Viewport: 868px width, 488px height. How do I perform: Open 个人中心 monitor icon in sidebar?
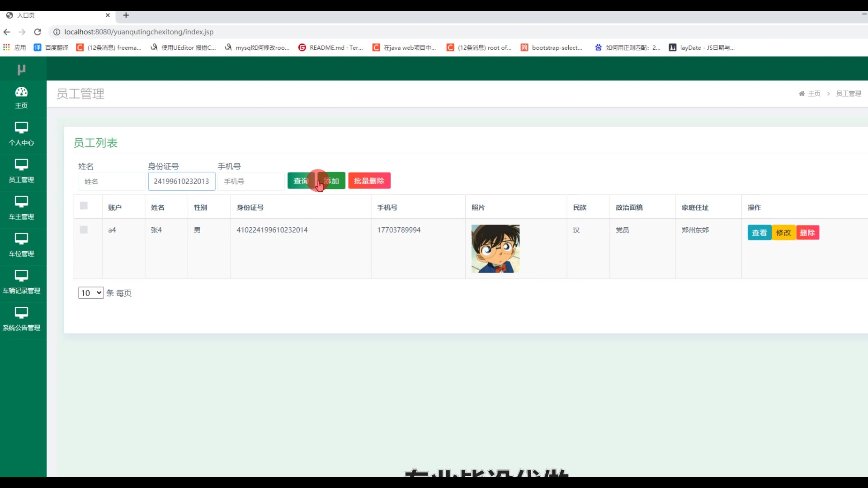21,128
